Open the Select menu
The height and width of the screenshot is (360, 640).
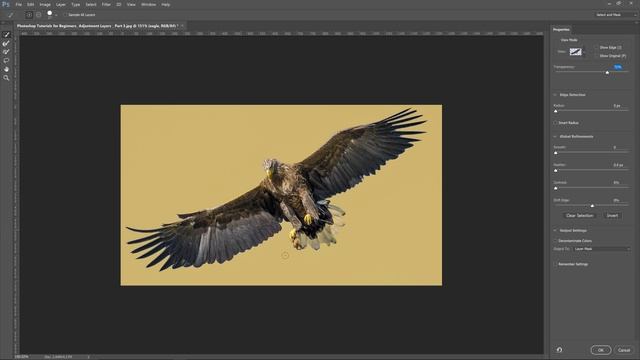[x=91, y=4]
